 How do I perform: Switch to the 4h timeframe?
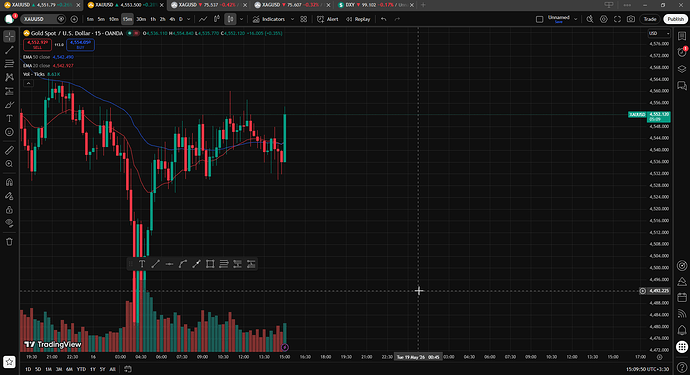coord(172,19)
